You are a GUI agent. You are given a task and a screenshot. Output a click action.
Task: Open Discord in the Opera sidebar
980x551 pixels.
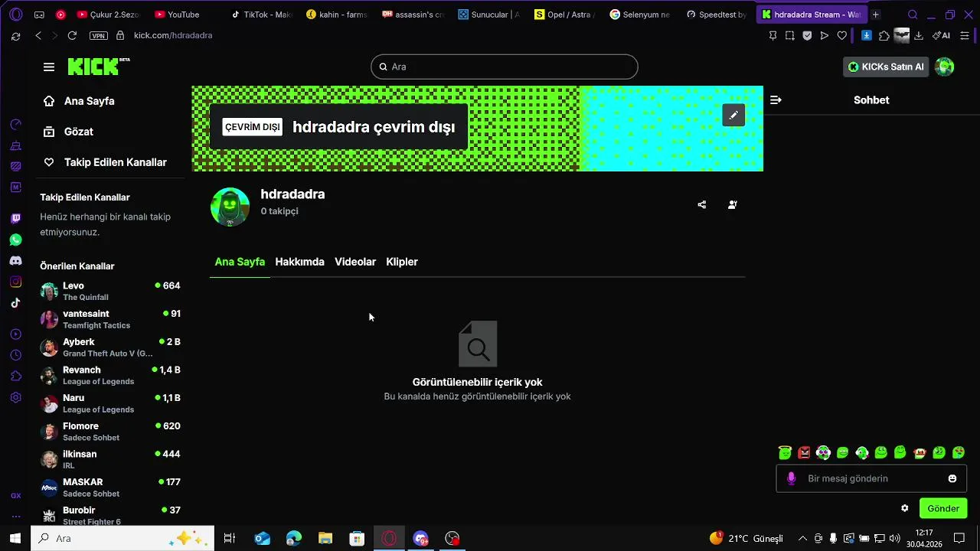(15, 261)
